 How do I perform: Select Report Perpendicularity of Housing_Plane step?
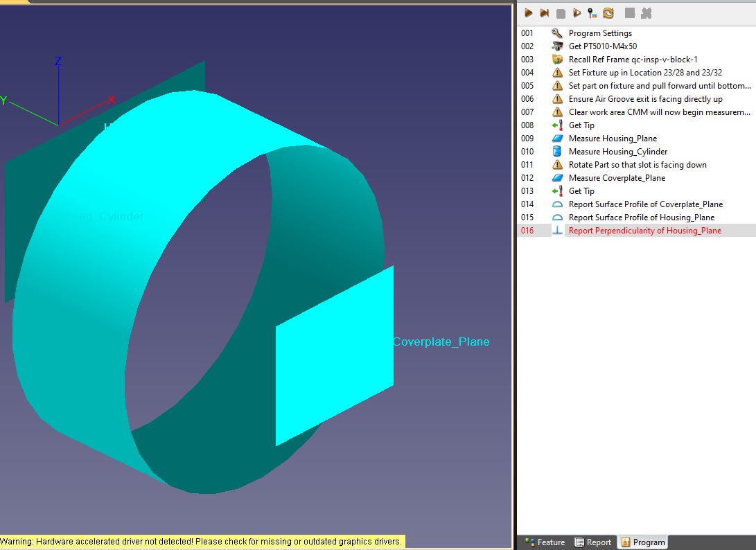pos(645,231)
